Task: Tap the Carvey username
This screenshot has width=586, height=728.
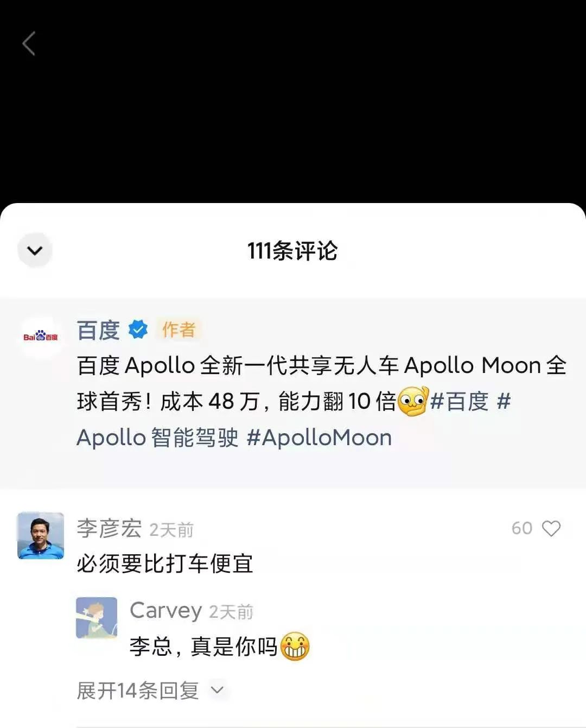Action: pyautogui.click(x=165, y=611)
